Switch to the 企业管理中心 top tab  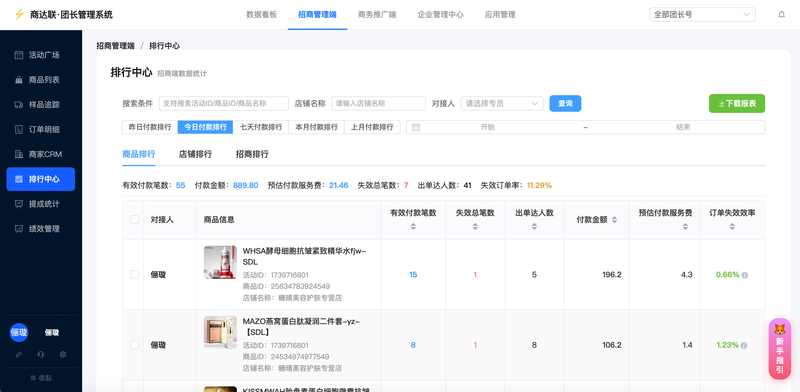coord(440,15)
